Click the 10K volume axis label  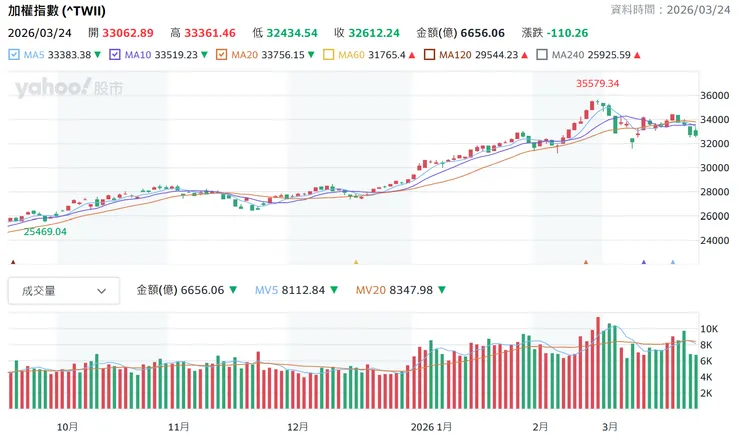coord(709,329)
